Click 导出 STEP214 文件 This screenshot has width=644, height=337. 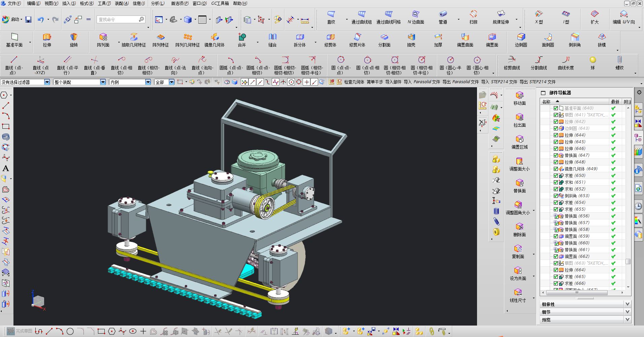tap(538, 82)
